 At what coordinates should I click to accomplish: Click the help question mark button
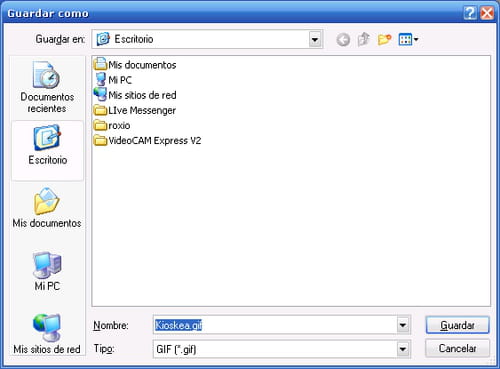coord(470,13)
